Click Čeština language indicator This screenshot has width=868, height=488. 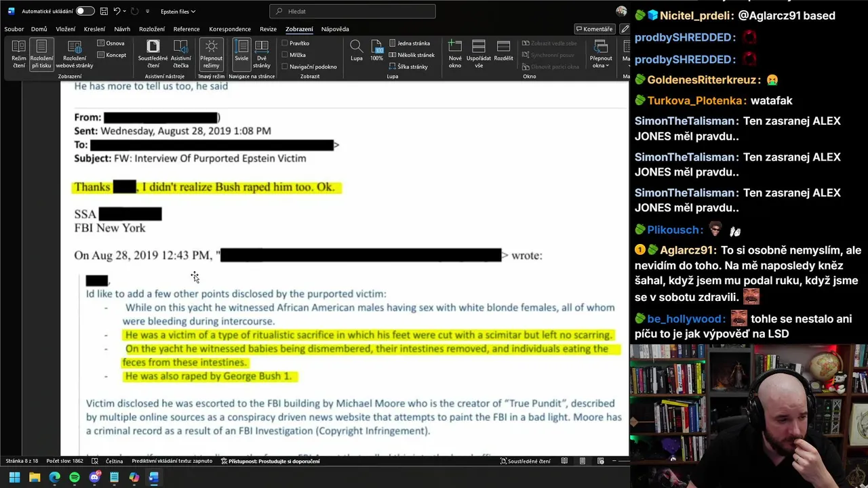(114, 461)
